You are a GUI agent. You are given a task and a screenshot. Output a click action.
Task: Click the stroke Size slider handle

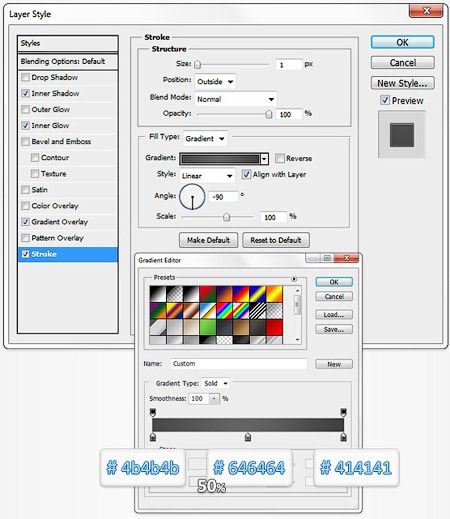click(x=198, y=64)
